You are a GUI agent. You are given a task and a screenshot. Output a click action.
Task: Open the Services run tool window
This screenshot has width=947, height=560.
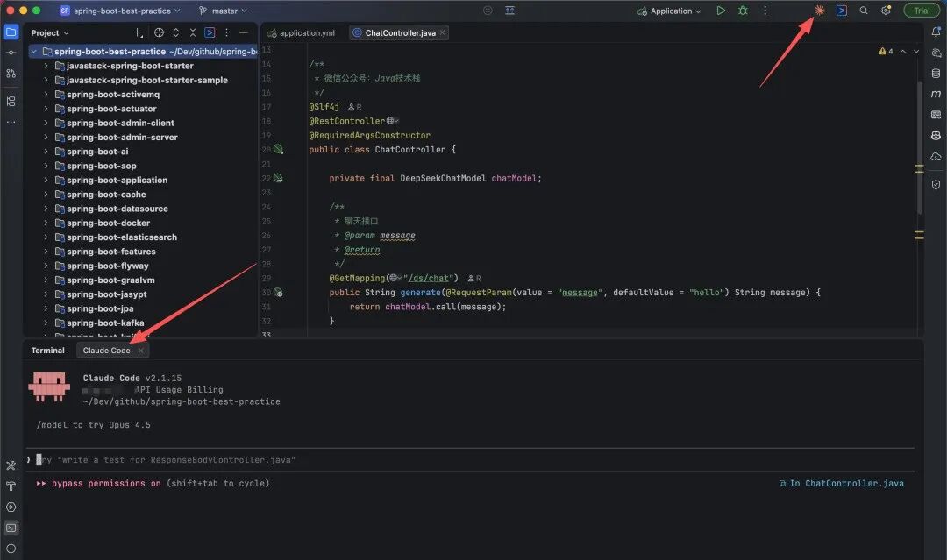pyautogui.click(x=11, y=507)
